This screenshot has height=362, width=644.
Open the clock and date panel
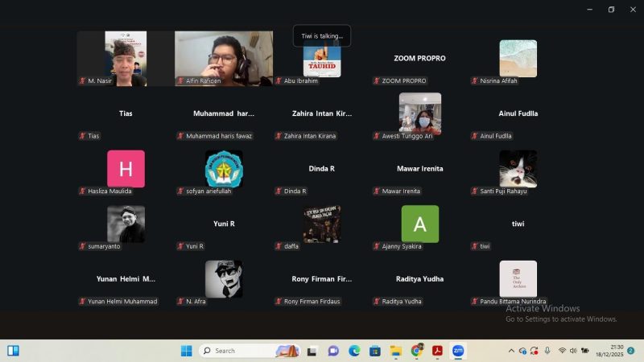609,351
